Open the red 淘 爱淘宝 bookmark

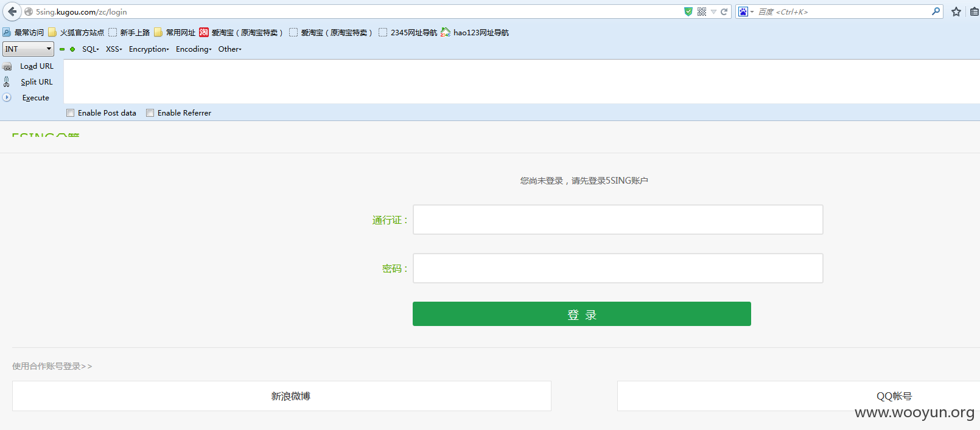click(241, 32)
